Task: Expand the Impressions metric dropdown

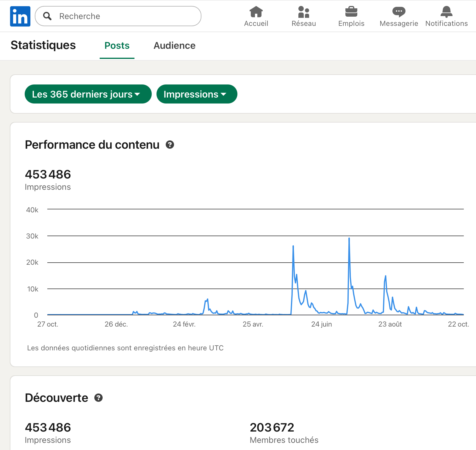Action: pos(197,94)
